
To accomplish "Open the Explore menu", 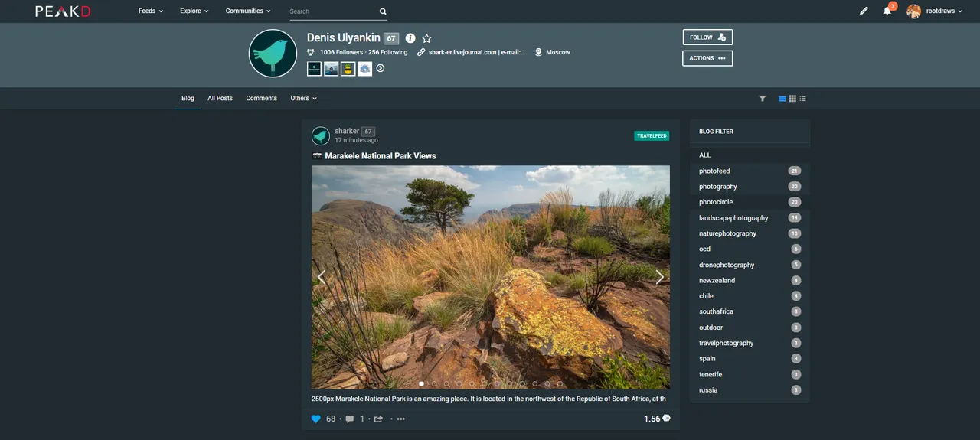I will (194, 11).
